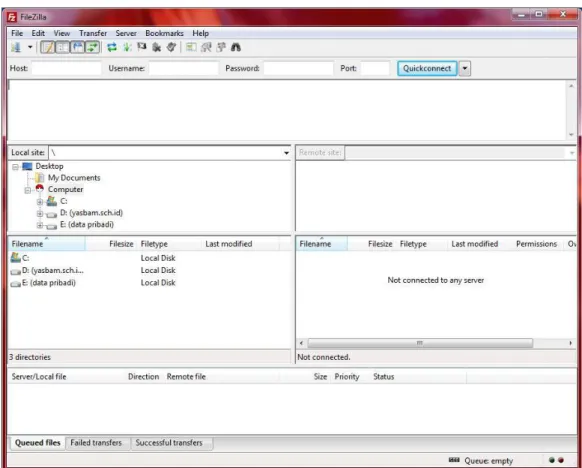582x468 pixels.
Task: Select E: (data pribadi) in file list
Action: pyautogui.click(x=49, y=283)
